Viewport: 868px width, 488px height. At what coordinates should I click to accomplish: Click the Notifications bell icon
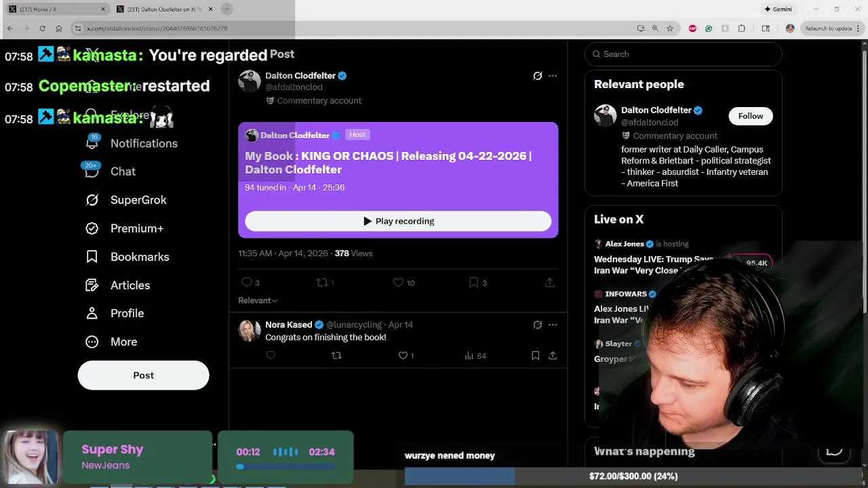(x=92, y=143)
